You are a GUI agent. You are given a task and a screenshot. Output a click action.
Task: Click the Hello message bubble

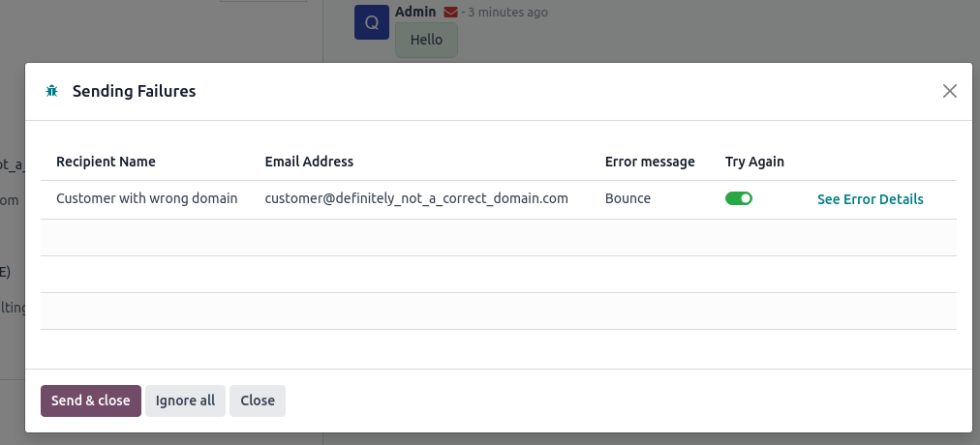(x=426, y=41)
